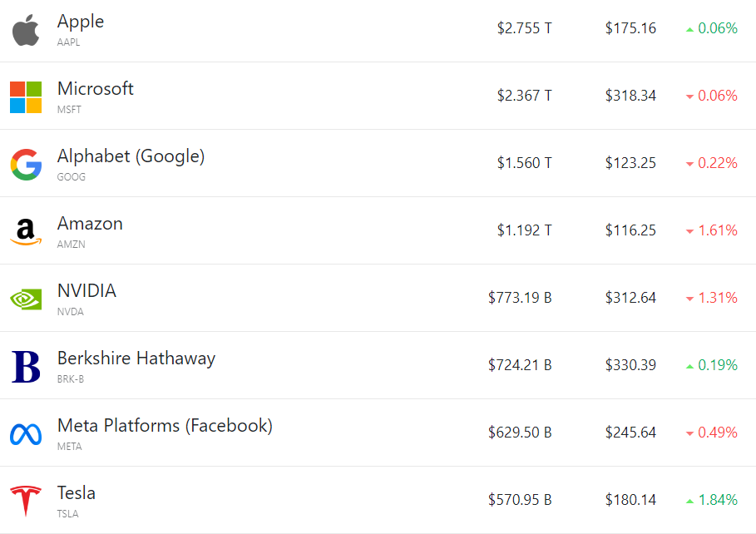Open the Microsoft company name link
Viewport: 756px width, 534px height.
coord(95,89)
